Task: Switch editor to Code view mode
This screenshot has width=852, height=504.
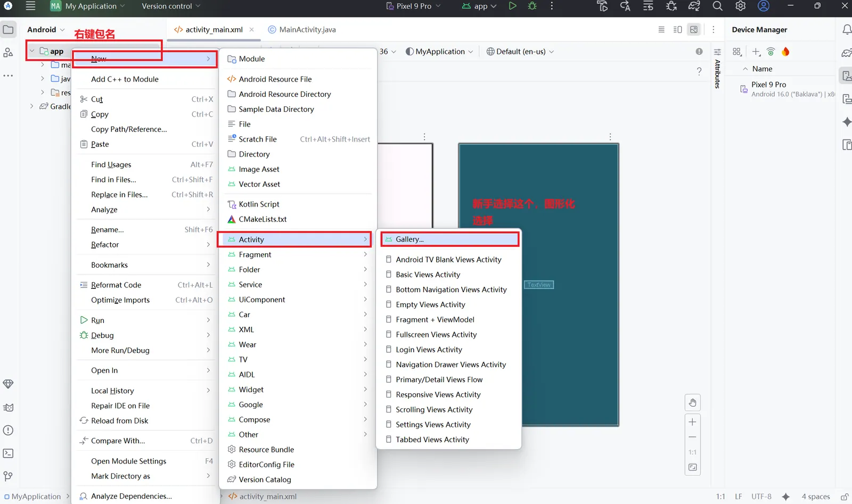Action: coord(661,30)
